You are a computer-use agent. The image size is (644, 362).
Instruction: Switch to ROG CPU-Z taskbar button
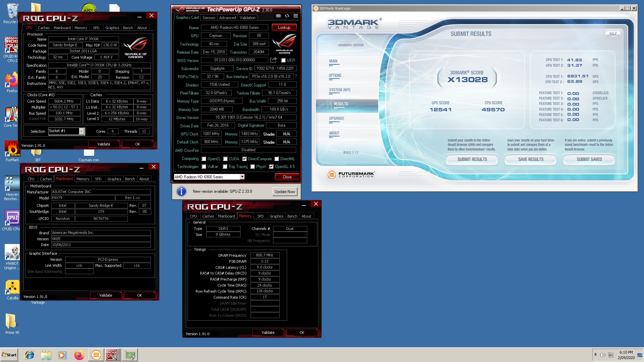112,355
